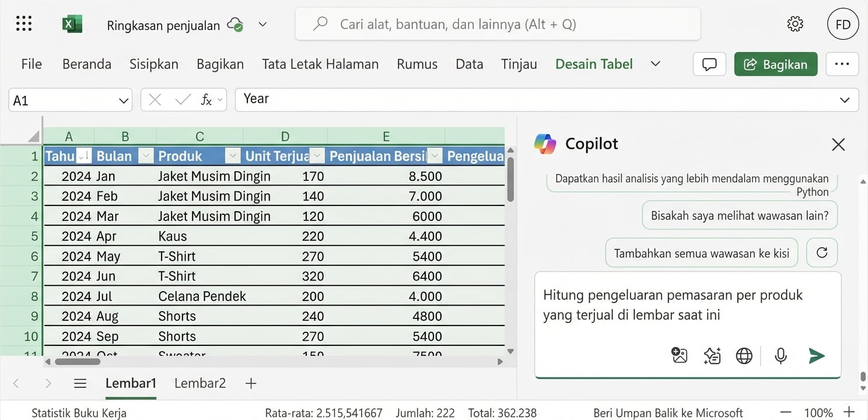Click the green Bagikan button

(776, 64)
